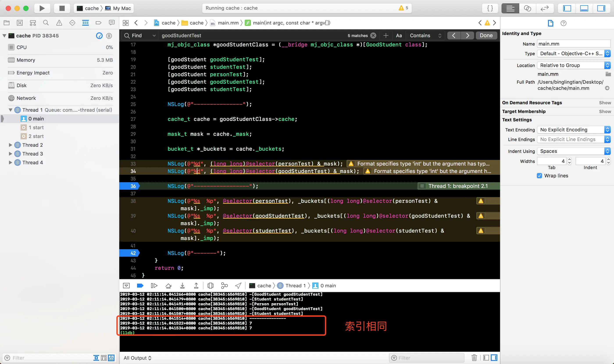Click Show next to Target Membership

[x=605, y=111]
